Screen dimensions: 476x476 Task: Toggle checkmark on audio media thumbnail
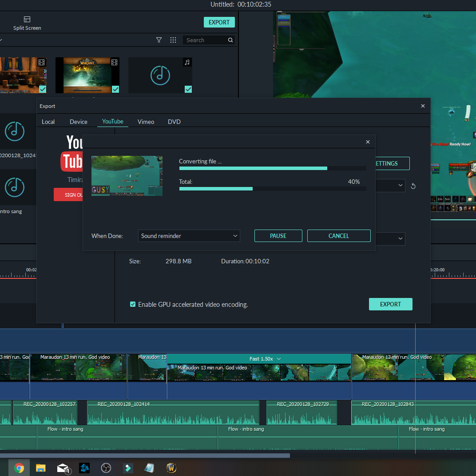coord(188,89)
